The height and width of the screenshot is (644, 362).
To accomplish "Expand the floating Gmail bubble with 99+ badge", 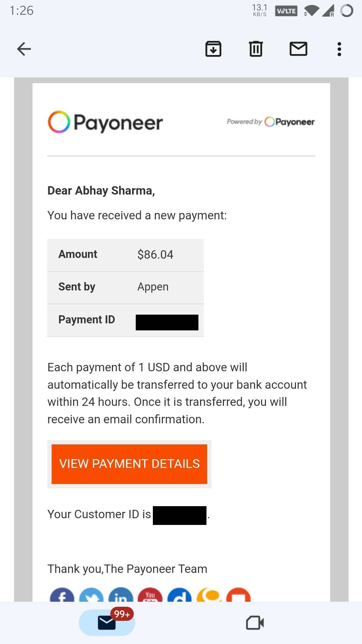I will click(x=107, y=623).
